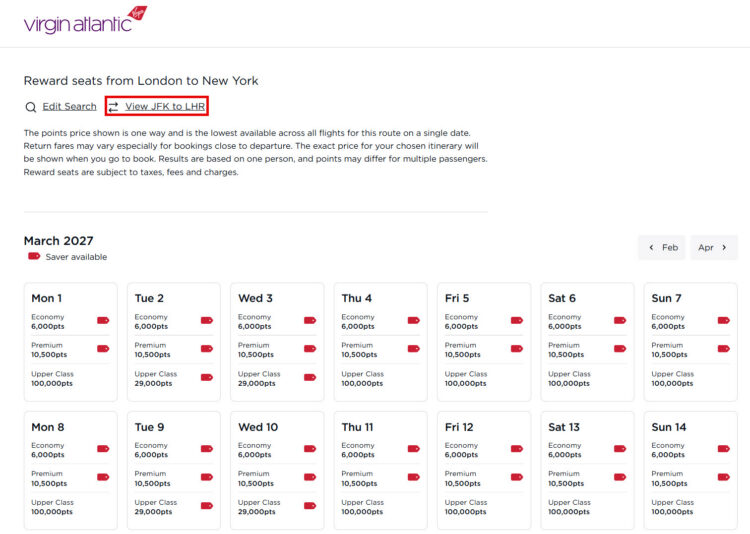The height and width of the screenshot is (534, 750).
Task: Click the March 2027 month heading
Action: click(x=58, y=241)
